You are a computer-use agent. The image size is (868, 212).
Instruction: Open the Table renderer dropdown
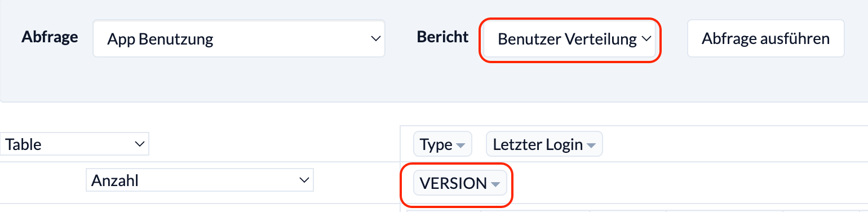point(74,144)
